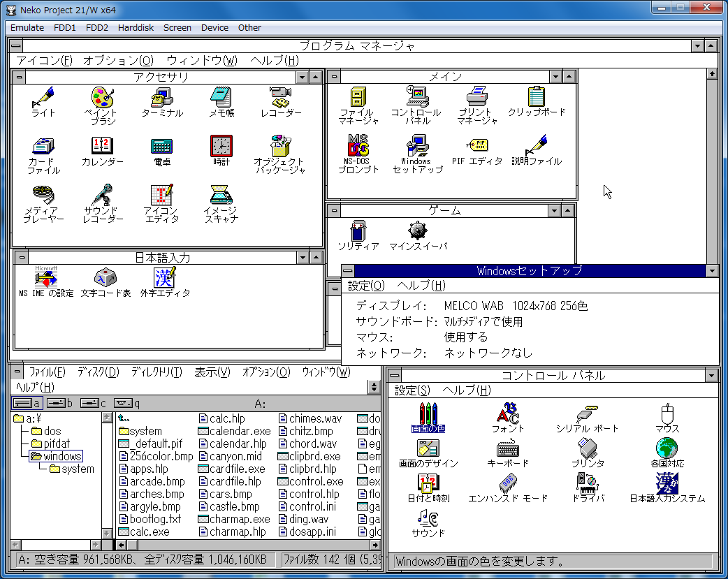
Task: Switch to drive b in File Manager
Action: click(x=59, y=403)
